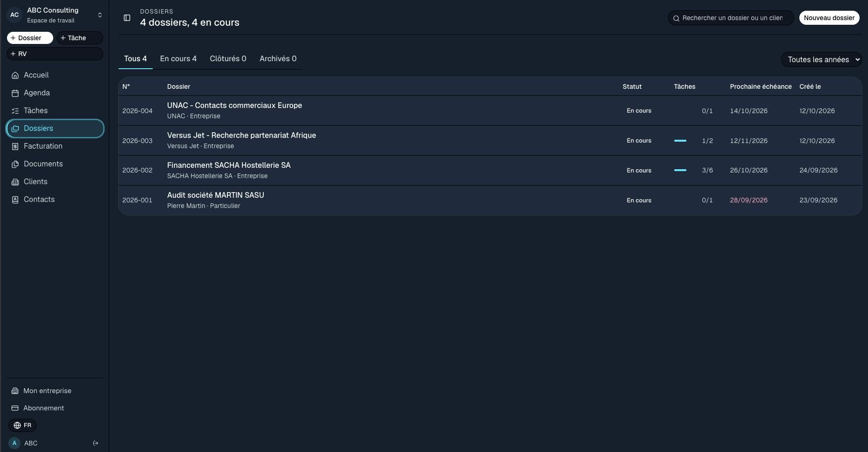Click the Nouveau dossier button
Image resolution: width=868 pixels, height=452 pixels.
tap(829, 18)
